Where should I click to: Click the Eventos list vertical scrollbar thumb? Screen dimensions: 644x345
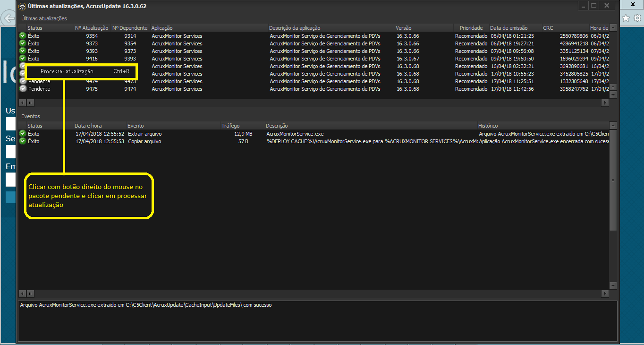click(x=613, y=180)
